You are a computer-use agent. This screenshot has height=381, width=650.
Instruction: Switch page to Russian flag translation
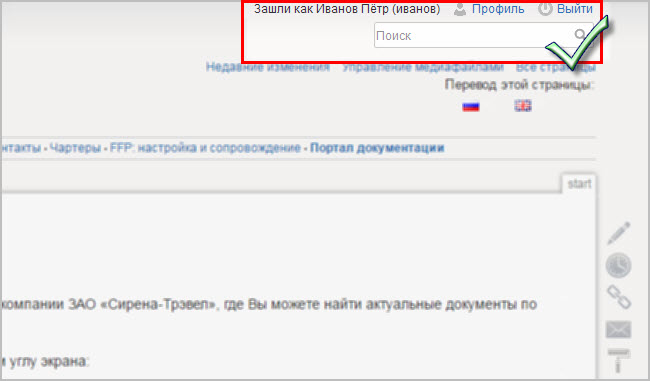coord(471,106)
